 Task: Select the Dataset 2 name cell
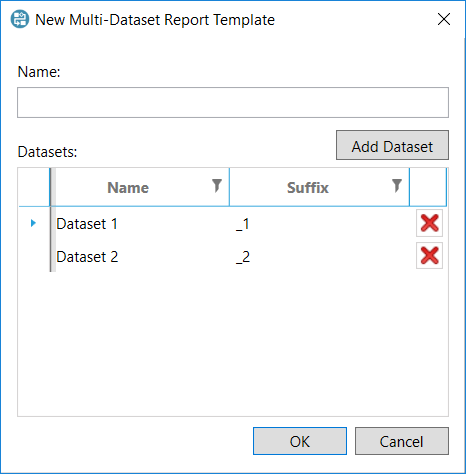[142, 256]
